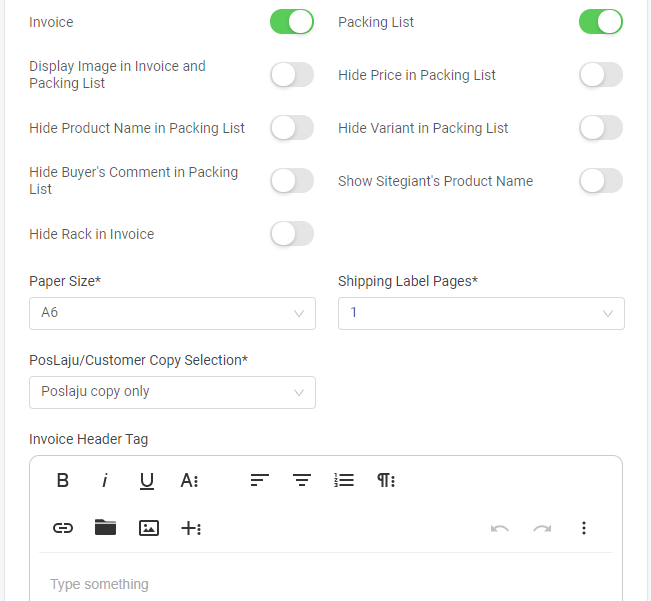Open the font size text options icon
651x601 pixels.
tap(189, 481)
